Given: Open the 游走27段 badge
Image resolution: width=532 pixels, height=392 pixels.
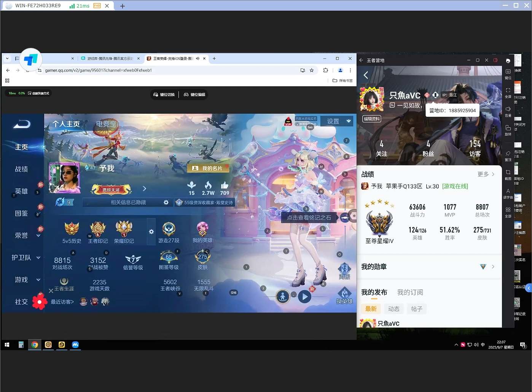Looking at the screenshot, I should (x=169, y=232).
